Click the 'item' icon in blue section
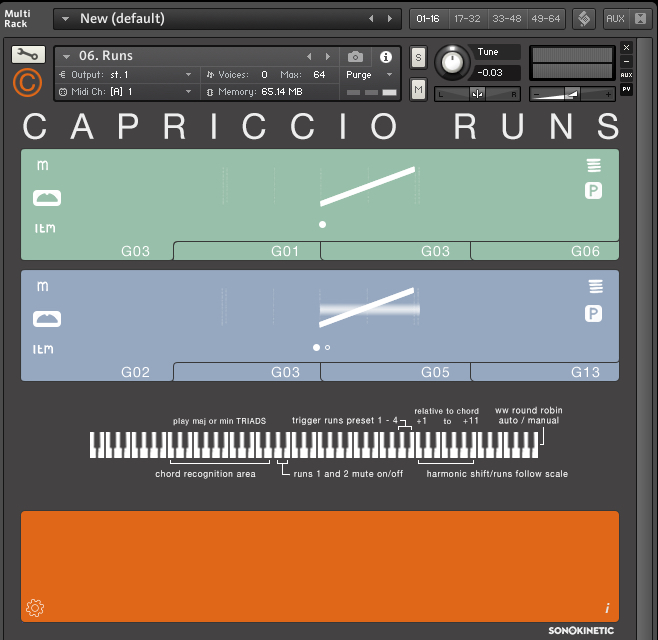This screenshot has height=640, width=658. (43, 349)
